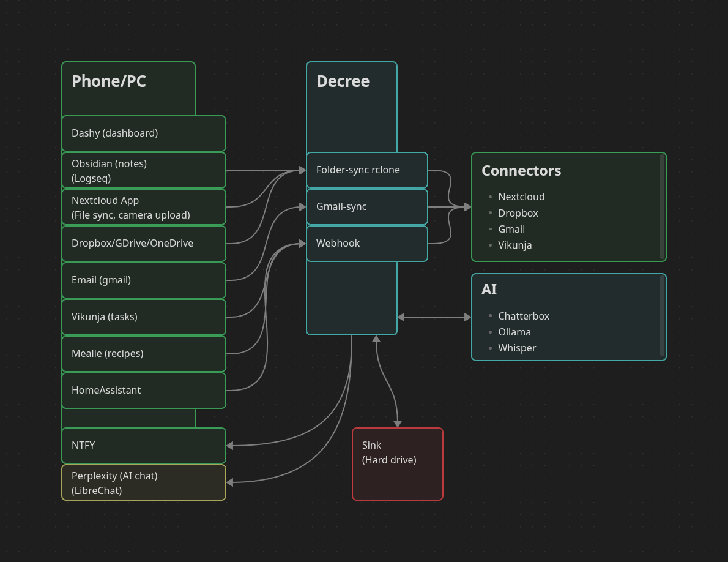Click the Dropbox/GDrive/OneDrive card
The image size is (728, 562).
(143, 244)
